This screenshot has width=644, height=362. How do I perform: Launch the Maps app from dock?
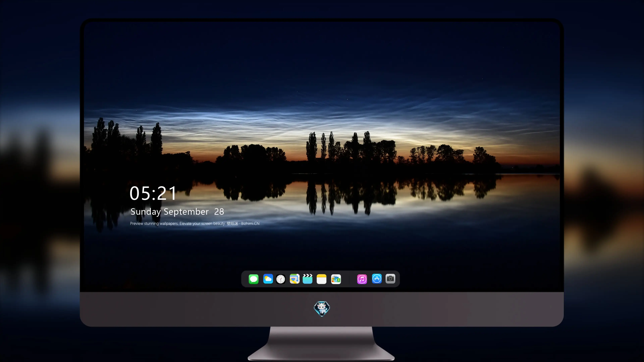point(294,279)
